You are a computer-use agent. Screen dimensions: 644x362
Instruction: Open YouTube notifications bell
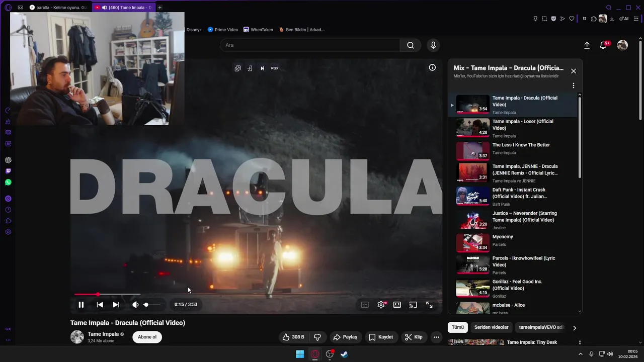[x=603, y=45]
